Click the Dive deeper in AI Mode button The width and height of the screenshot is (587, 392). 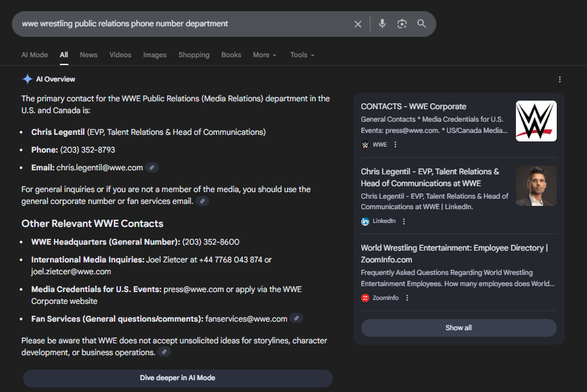pyautogui.click(x=178, y=378)
